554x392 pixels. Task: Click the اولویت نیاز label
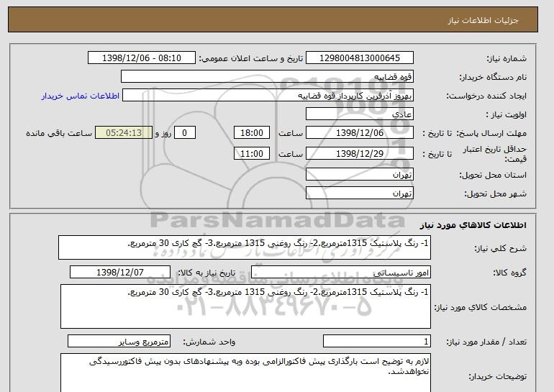[x=507, y=115]
